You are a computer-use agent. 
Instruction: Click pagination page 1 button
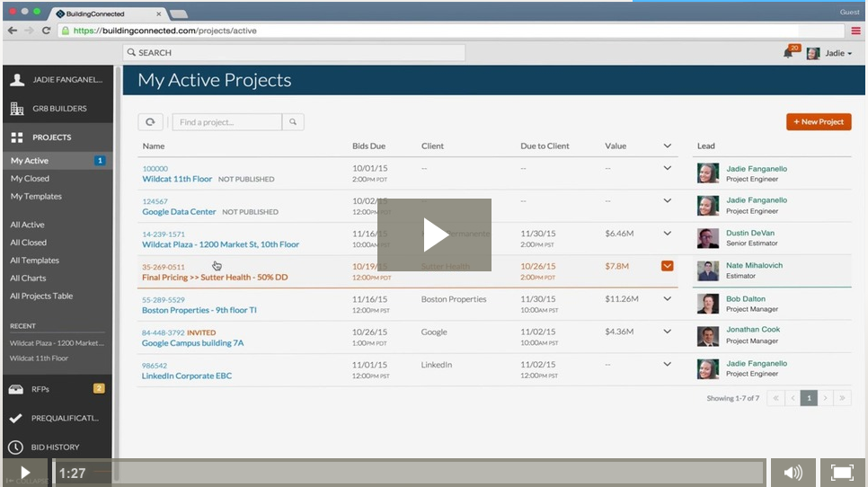[x=809, y=398]
